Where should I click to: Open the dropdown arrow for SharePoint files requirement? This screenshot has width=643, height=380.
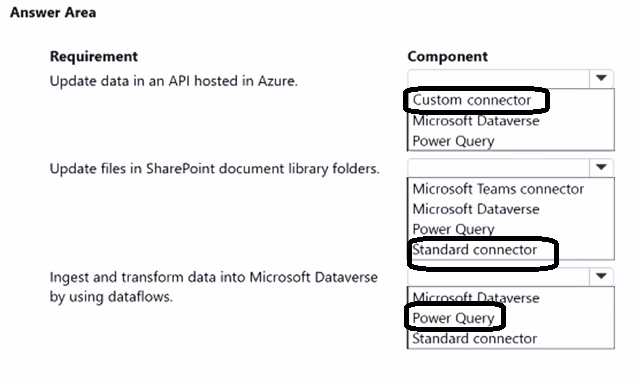(601, 167)
